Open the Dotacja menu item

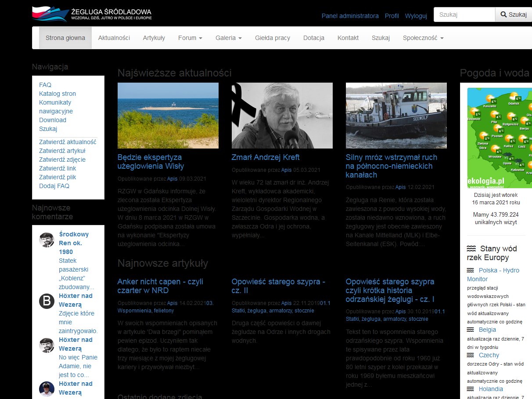[x=314, y=38]
